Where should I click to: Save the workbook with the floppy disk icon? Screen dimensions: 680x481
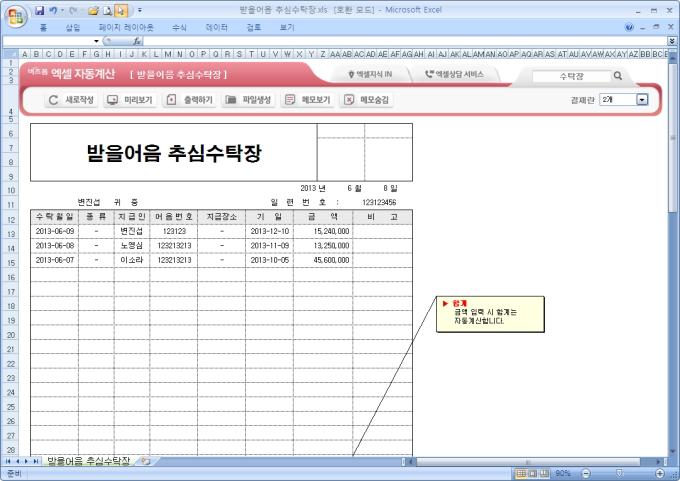(x=39, y=10)
